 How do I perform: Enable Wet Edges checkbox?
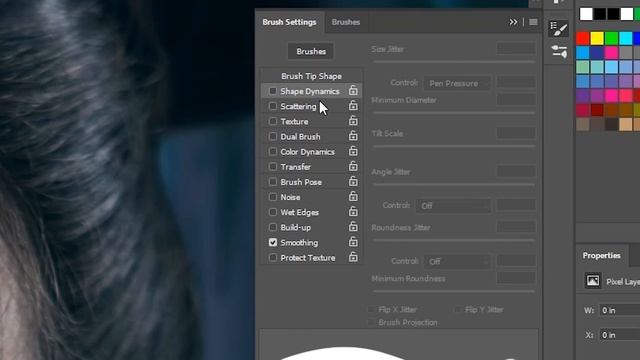[273, 212]
